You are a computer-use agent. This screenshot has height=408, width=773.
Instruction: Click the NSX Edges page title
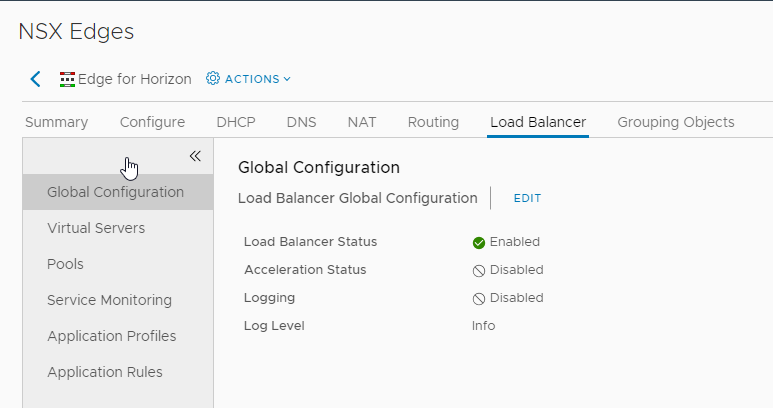click(76, 32)
